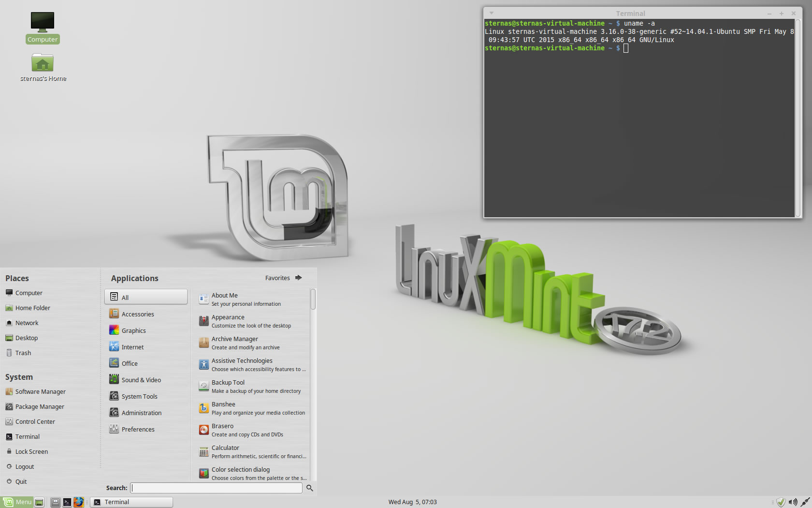Select the Accessories category

pos(146,314)
